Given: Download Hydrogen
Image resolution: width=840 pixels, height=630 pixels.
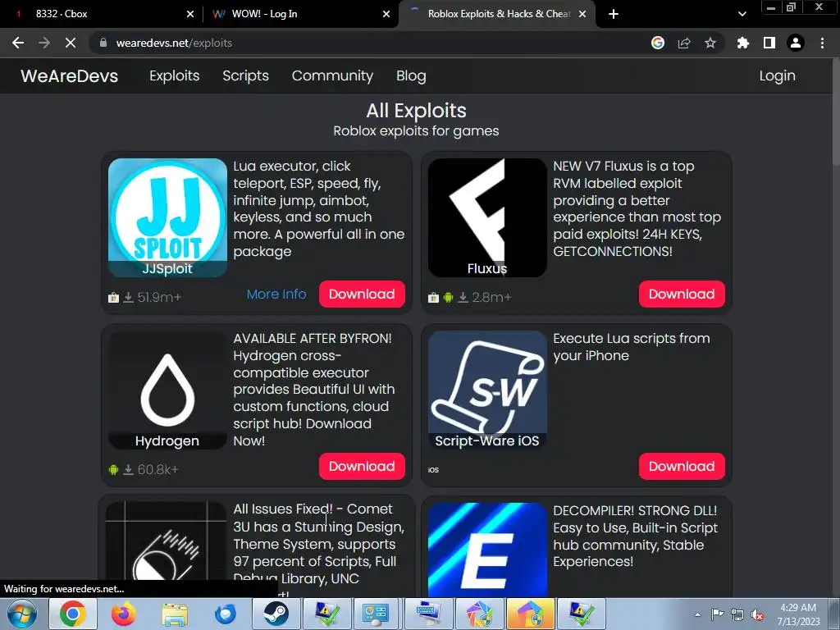Looking at the screenshot, I should [362, 466].
